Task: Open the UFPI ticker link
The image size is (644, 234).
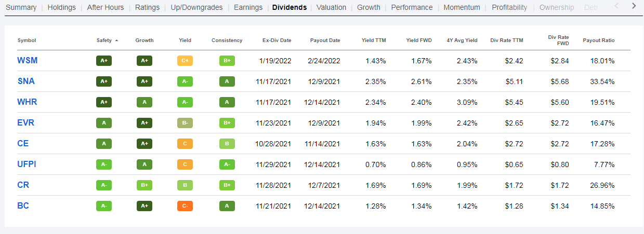Action: coord(27,164)
